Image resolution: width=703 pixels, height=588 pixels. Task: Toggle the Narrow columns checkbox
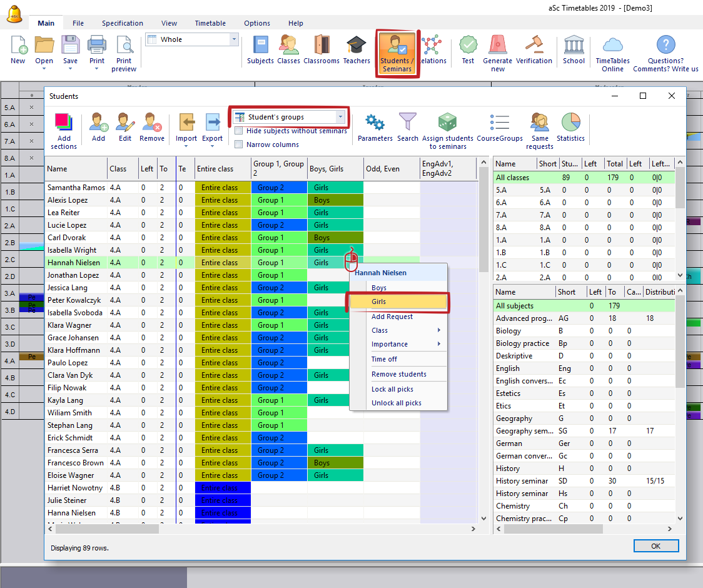pyautogui.click(x=239, y=144)
